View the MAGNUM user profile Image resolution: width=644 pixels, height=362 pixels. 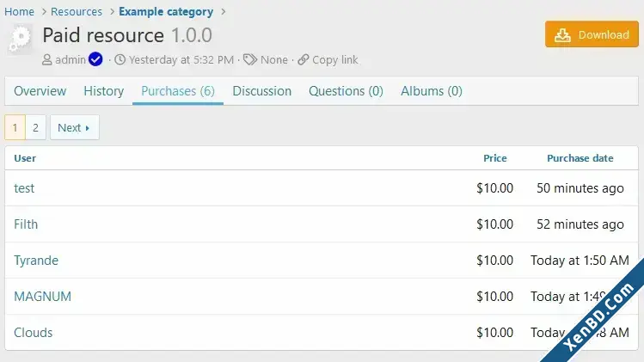coord(43,297)
